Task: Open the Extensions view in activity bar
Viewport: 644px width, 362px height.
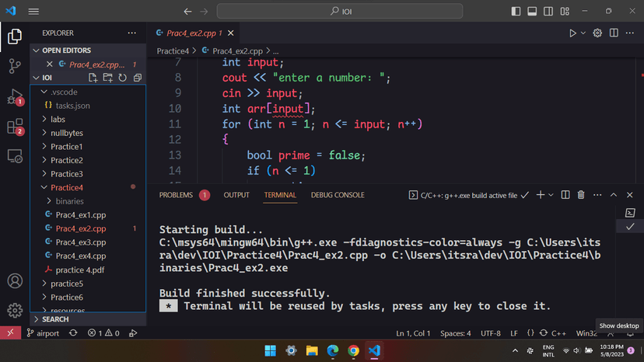Action: tap(15, 127)
